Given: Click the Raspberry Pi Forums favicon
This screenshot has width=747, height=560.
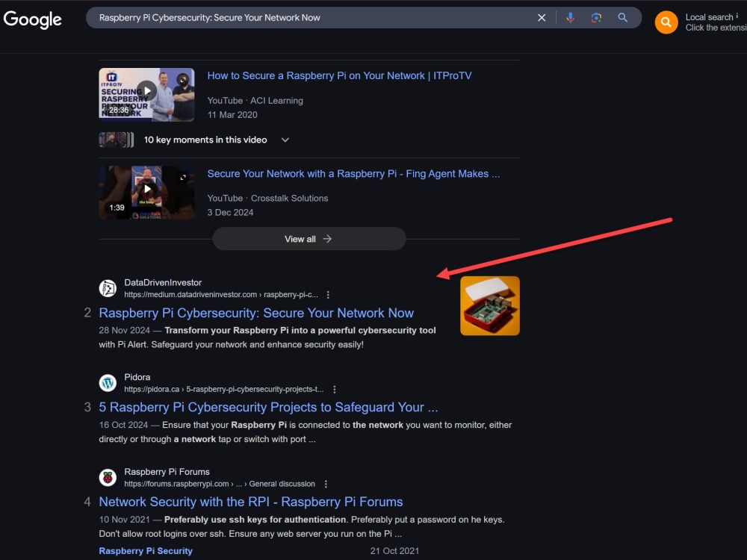Looking at the screenshot, I should (108, 477).
